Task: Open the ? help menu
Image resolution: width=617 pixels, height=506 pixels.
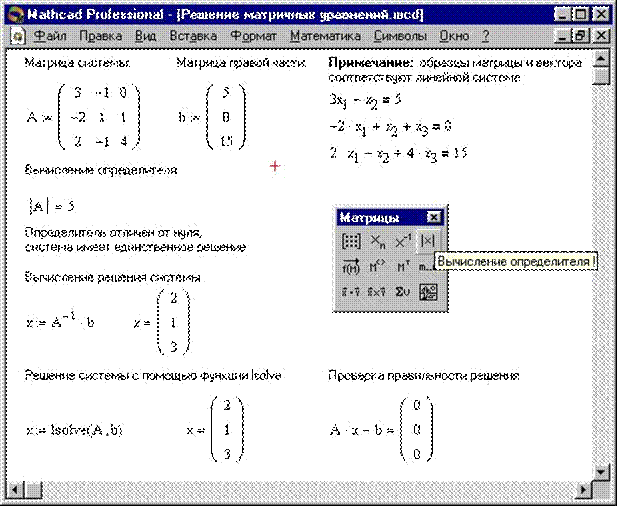Action: click(x=486, y=36)
